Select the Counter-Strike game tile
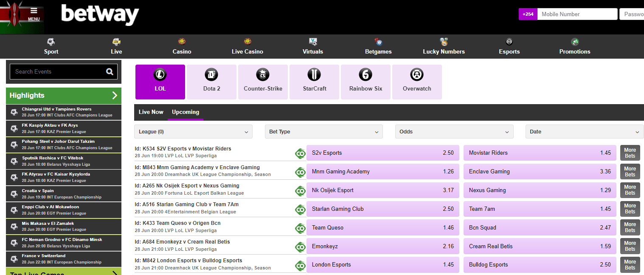 point(263,82)
